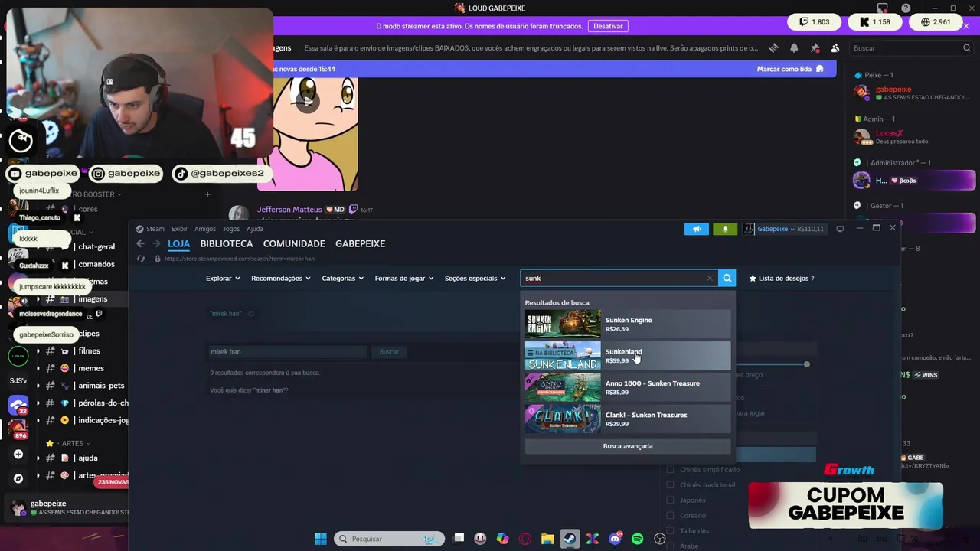980x551 pixels.
Task: Click Busca avançada in search results
Action: tap(628, 446)
